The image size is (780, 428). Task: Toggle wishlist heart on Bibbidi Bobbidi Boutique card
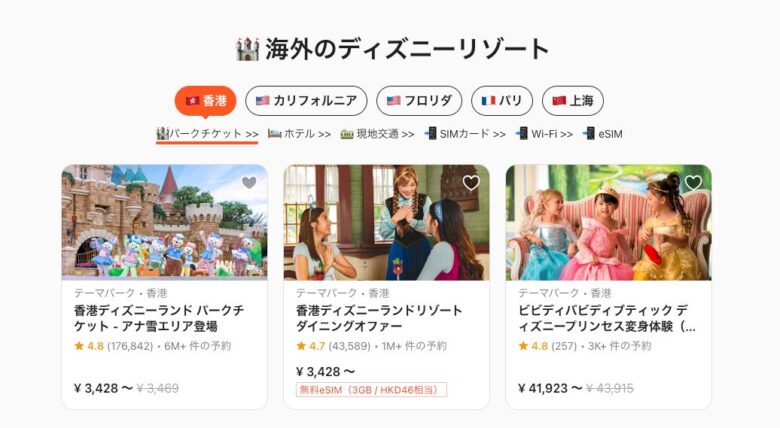(693, 183)
